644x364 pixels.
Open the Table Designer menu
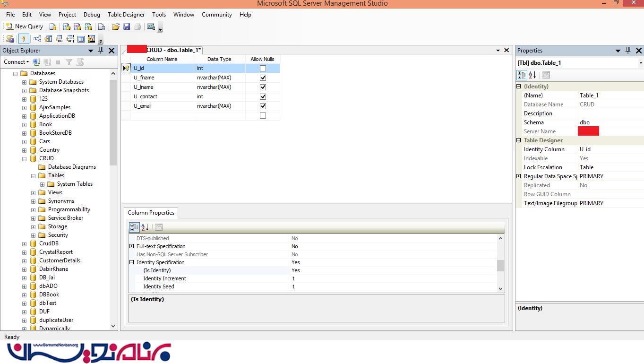[126, 15]
